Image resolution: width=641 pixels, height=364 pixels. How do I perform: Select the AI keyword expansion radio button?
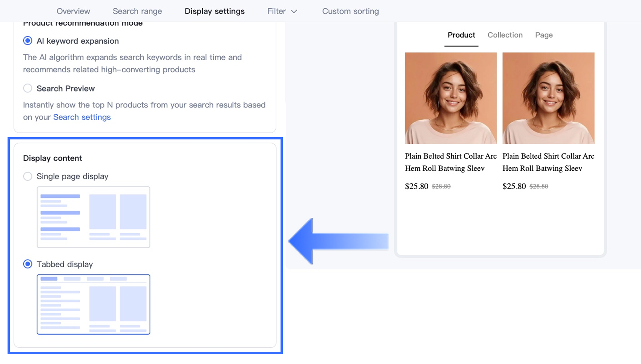[28, 41]
